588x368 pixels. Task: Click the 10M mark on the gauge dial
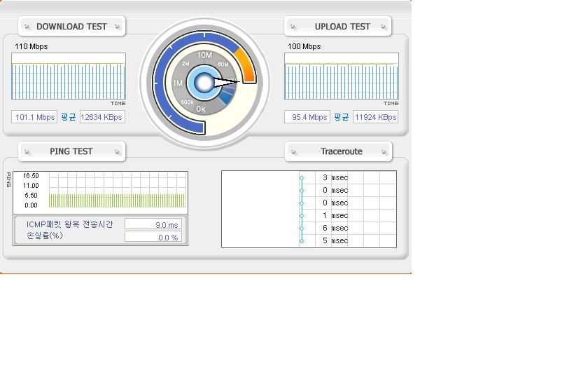204,55
